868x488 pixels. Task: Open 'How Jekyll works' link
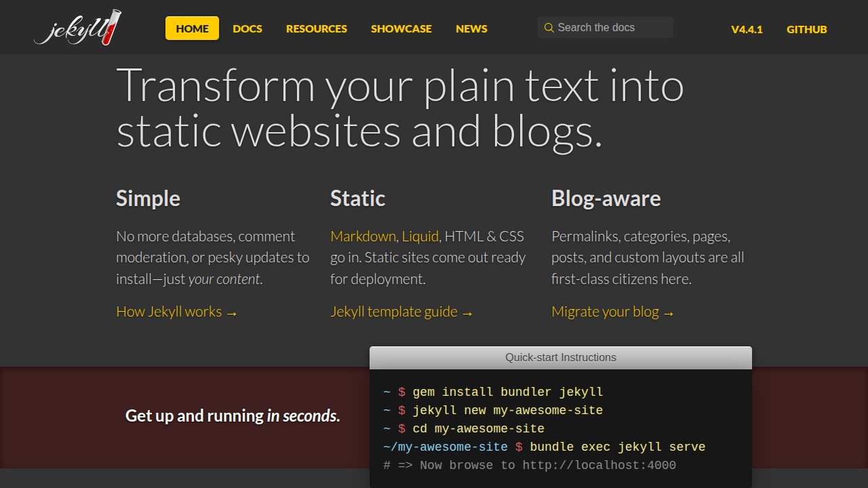[x=176, y=312]
